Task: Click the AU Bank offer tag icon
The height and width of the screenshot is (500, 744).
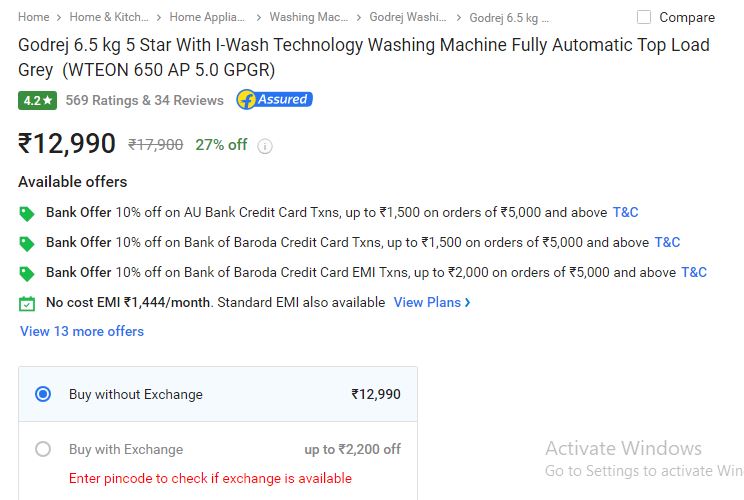Action: click(27, 213)
